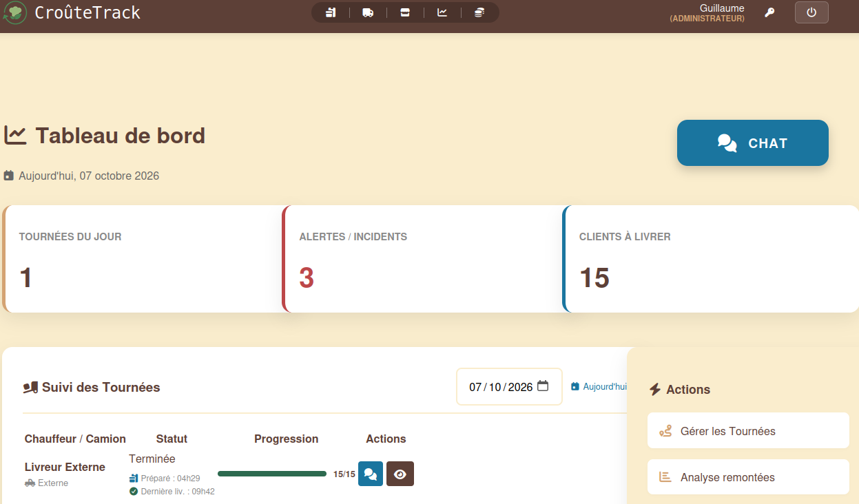
Task: Click the Terminée status text
Action: (x=152, y=459)
